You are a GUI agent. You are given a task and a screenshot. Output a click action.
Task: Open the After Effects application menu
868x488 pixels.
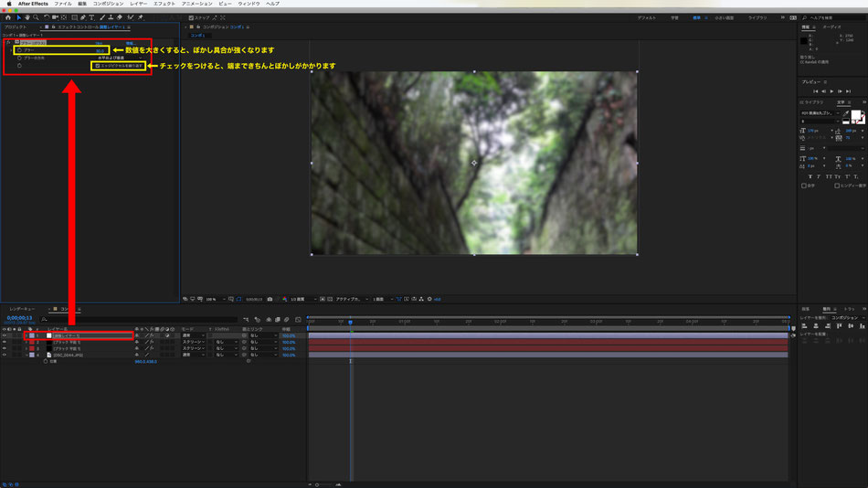pyautogui.click(x=33, y=4)
